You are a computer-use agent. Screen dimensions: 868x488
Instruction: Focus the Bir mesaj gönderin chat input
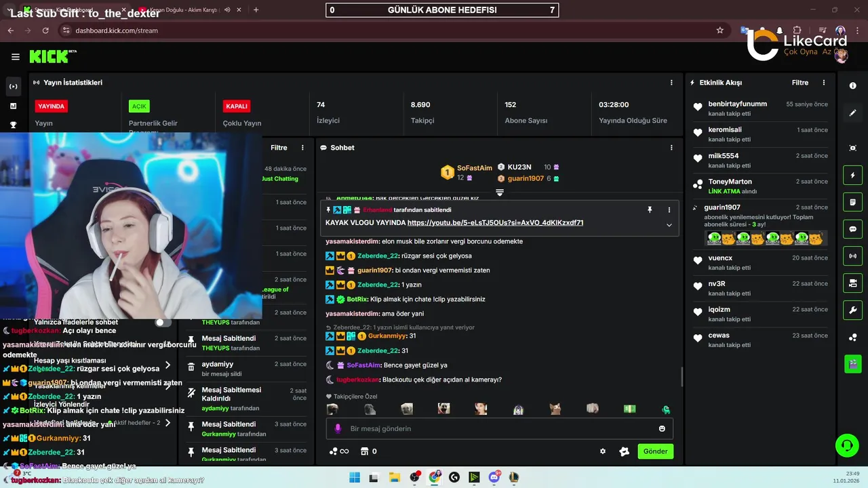[498, 428]
